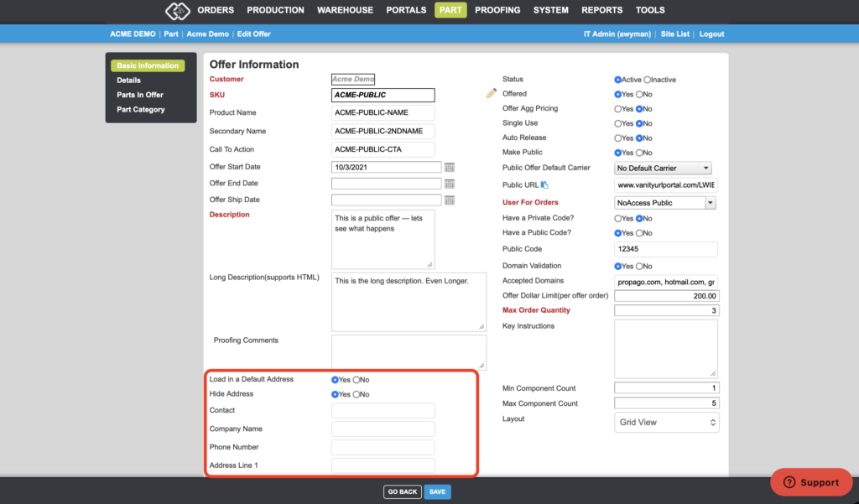Open the Offer Ship Date calendar
This screenshot has width=859, height=504.
[x=450, y=200]
